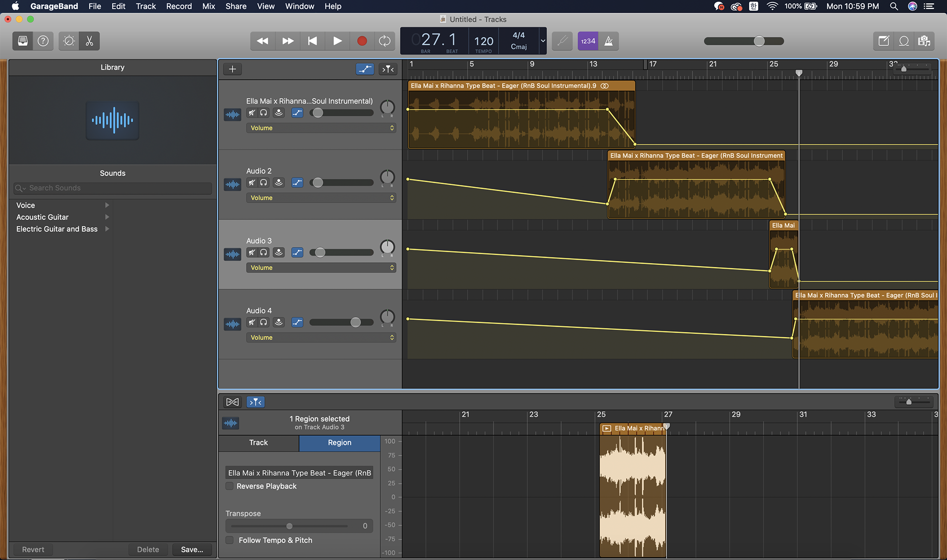The width and height of the screenshot is (947, 560).
Task: Switch to the Track tab in editor
Action: pyautogui.click(x=258, y=443)
